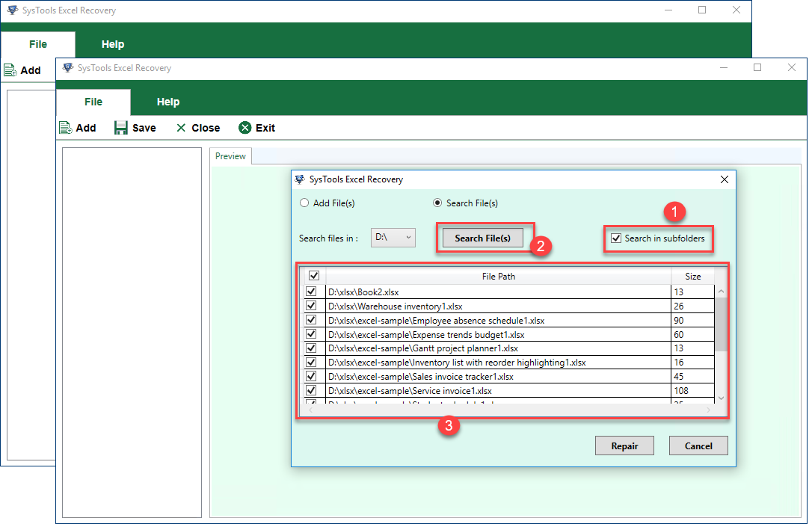The image size is (812, 527).
Task: Select the Expense trends budget1.xlsx path
Action: [498, 334]
